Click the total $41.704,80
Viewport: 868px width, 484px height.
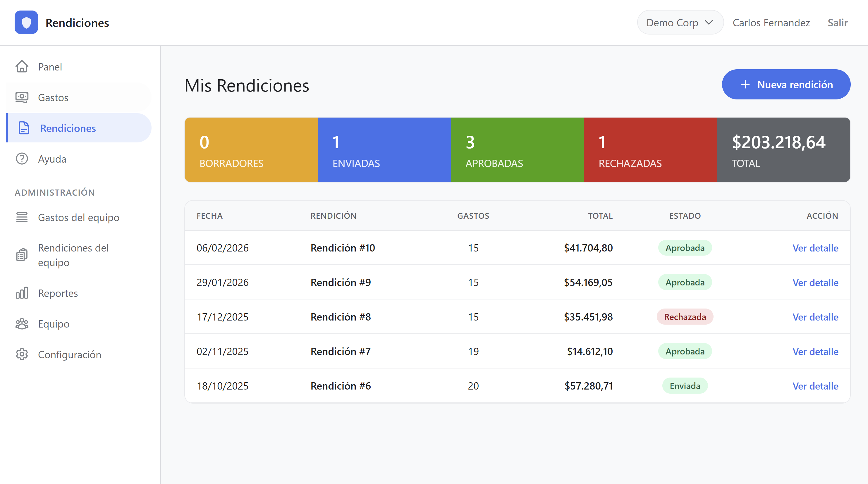588,248
